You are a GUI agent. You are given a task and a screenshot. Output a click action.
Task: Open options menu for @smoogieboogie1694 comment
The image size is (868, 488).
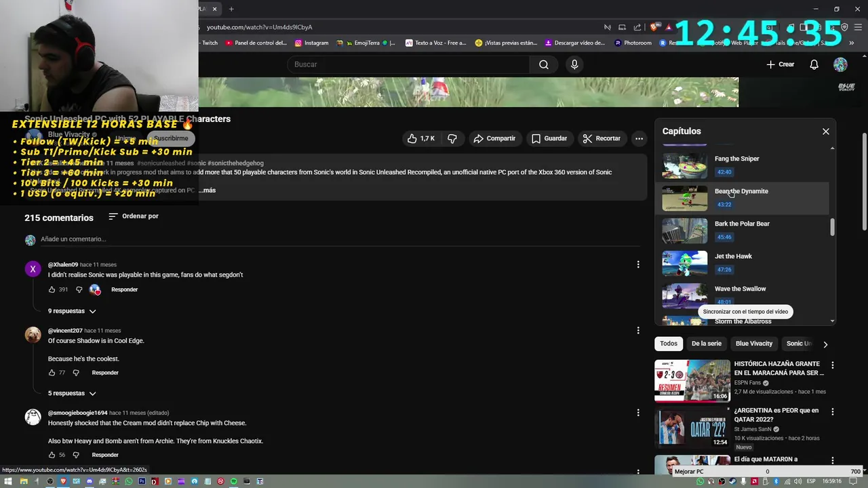[x=637, y=413]
